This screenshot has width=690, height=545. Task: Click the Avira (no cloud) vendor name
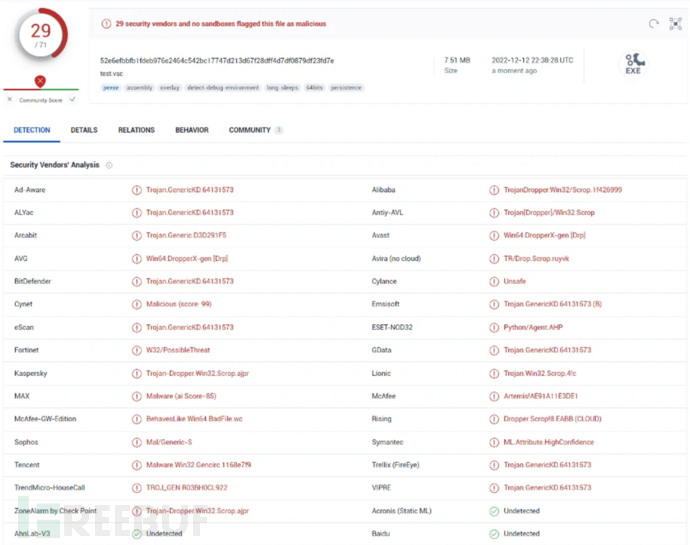tap(396, 258)
